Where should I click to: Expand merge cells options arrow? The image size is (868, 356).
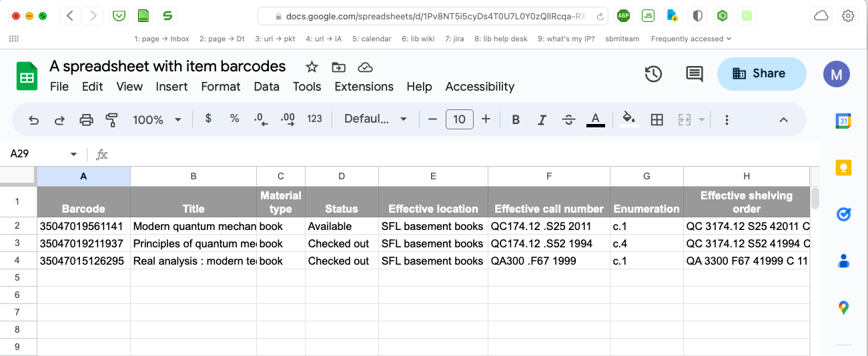click(701, 120)
